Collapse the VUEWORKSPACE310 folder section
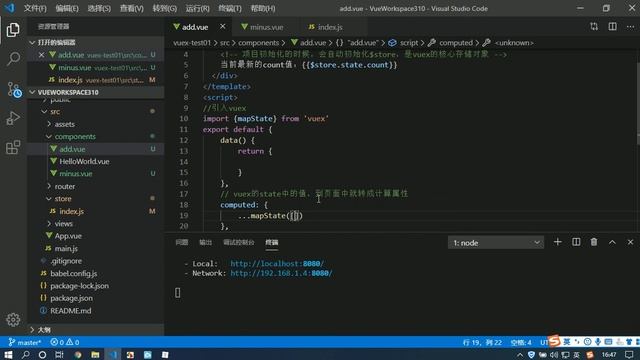The image size is (640, 360). [32, 92]
